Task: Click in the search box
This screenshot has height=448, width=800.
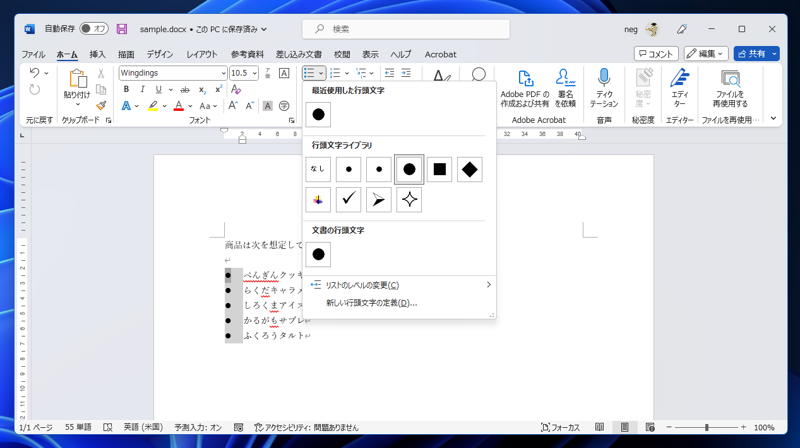Action: (406, 29)
